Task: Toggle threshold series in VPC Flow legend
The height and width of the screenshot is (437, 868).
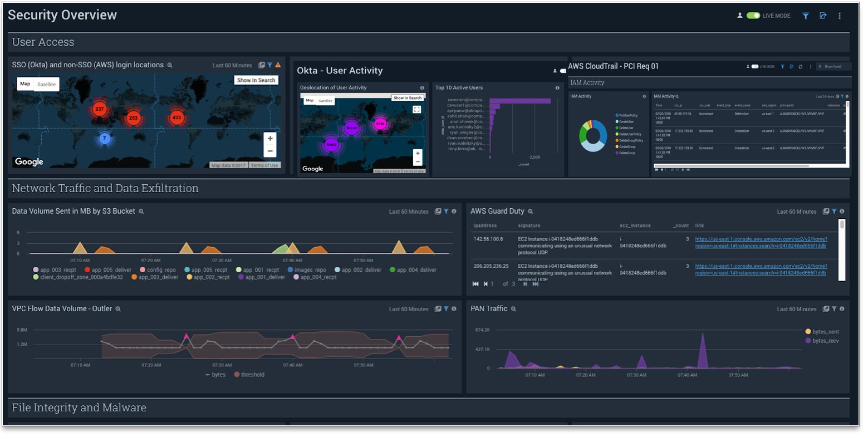Action: tap(249, 375)
